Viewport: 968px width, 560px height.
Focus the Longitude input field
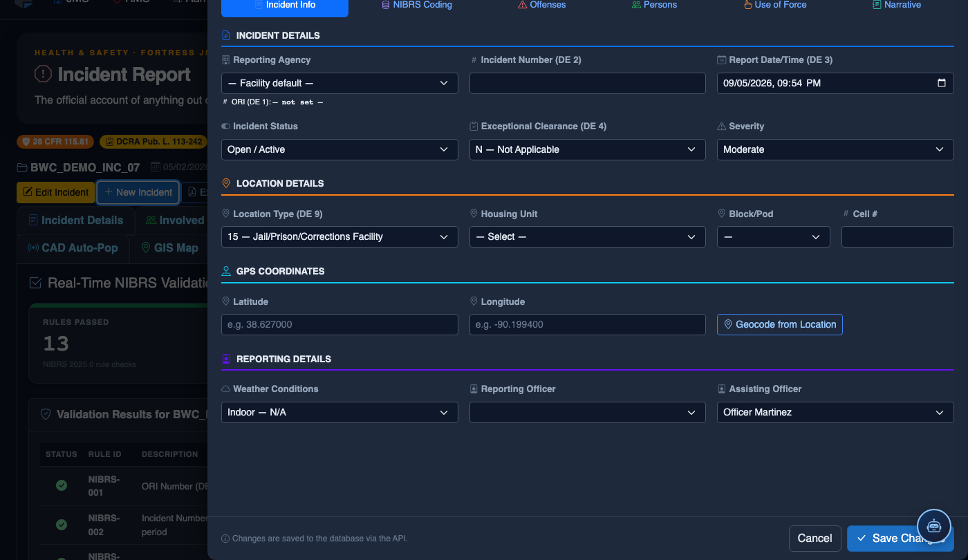coord(588,325)
